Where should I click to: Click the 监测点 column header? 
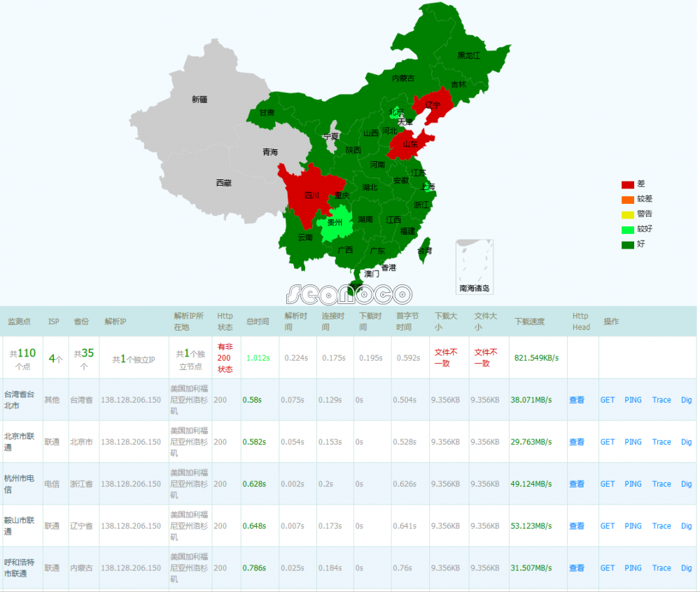coord(20,322)
